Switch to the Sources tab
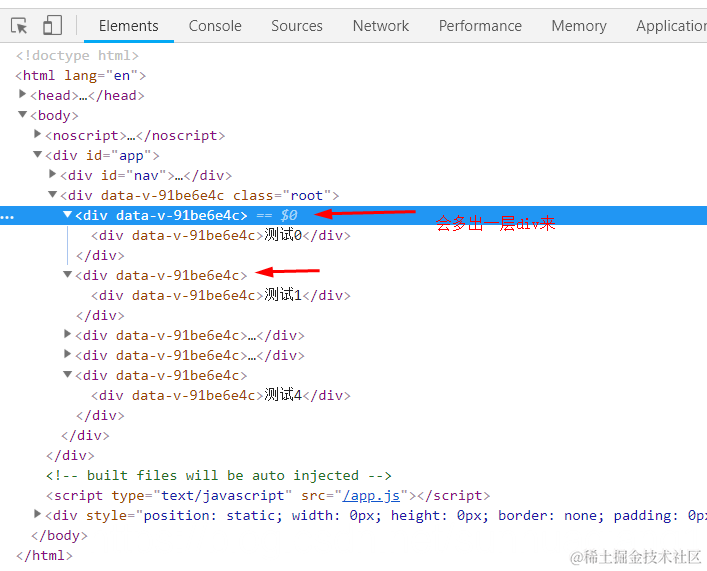 click(x=297, y=26)
